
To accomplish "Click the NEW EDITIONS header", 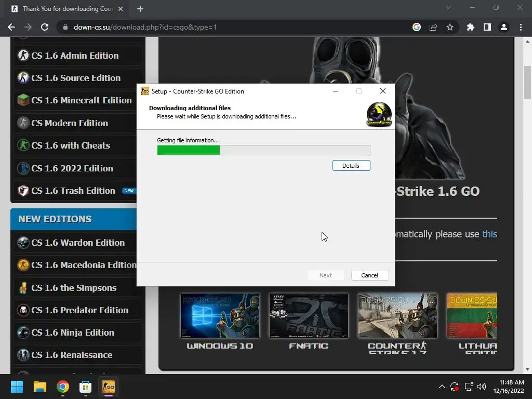I will 74,219.
